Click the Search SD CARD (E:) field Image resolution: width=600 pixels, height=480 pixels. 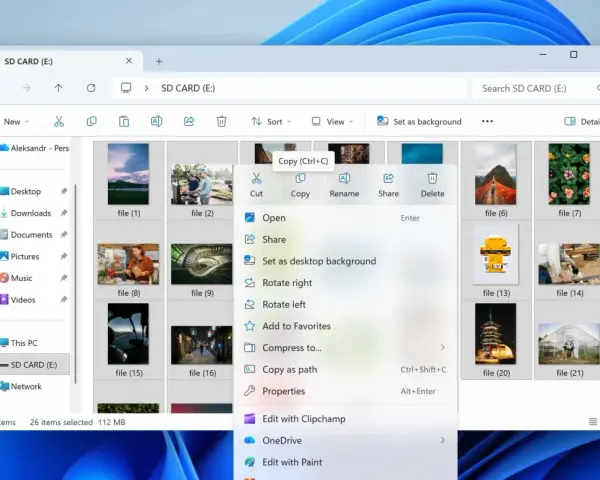tap(536, 88)
